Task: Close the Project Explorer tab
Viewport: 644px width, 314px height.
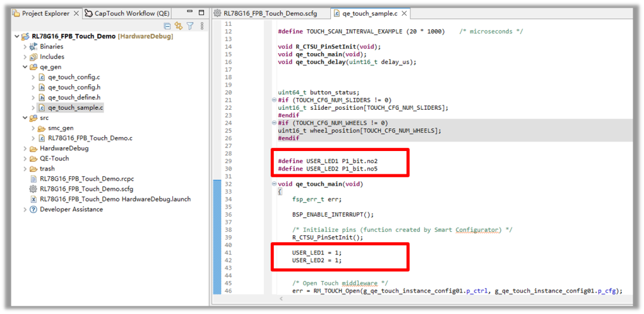Action: pos(76,13)
